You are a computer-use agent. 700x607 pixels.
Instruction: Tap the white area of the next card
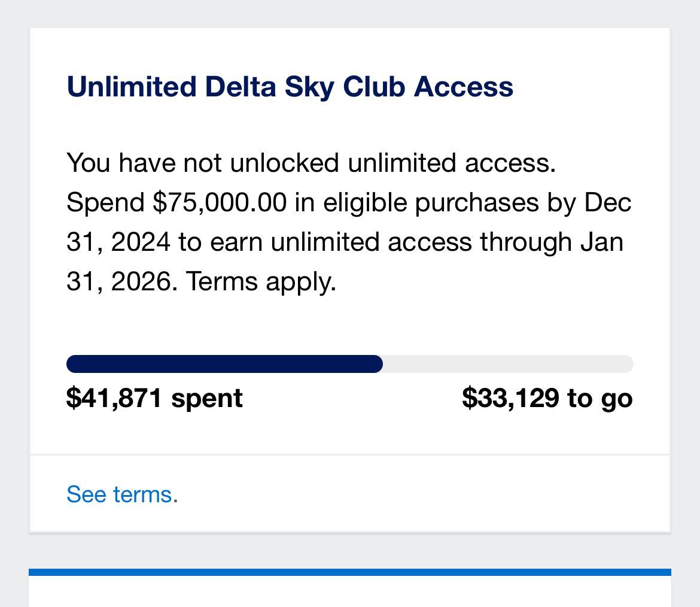click(350, 593)
